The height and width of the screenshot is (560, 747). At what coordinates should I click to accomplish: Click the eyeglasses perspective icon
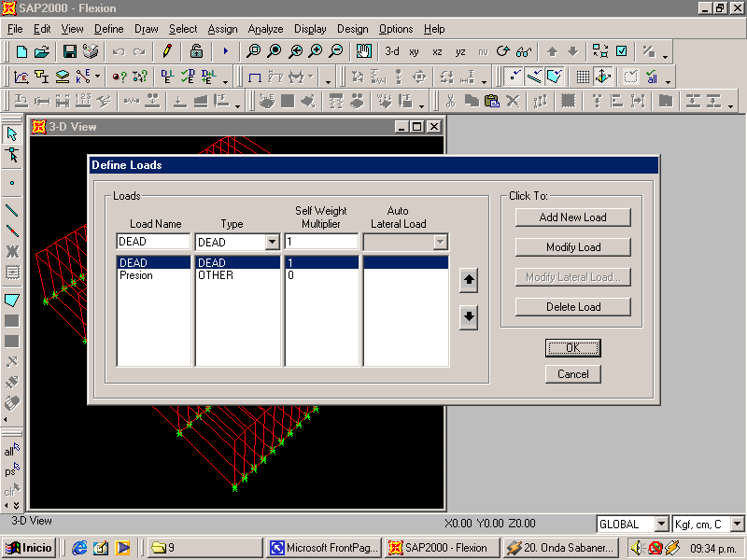pyautogui.click(x=524, y=51)
